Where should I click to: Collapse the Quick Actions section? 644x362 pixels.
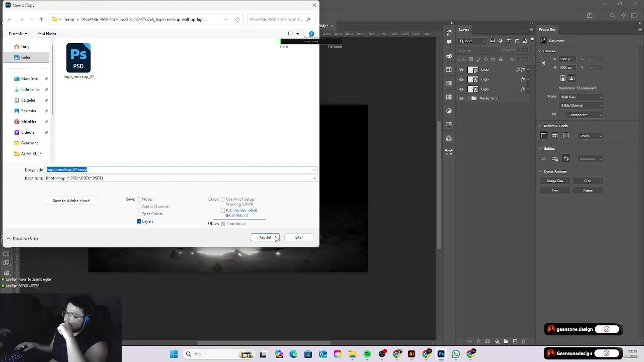540,171
